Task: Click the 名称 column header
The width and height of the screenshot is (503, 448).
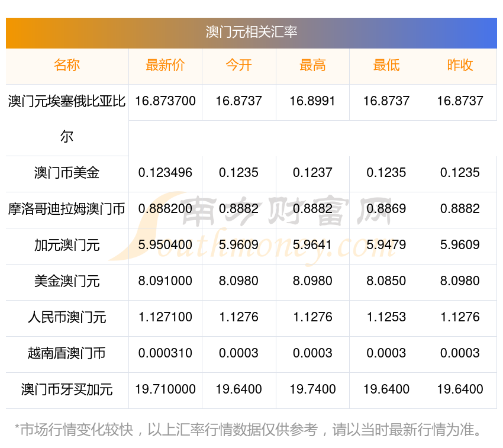Action: point(67,65)
